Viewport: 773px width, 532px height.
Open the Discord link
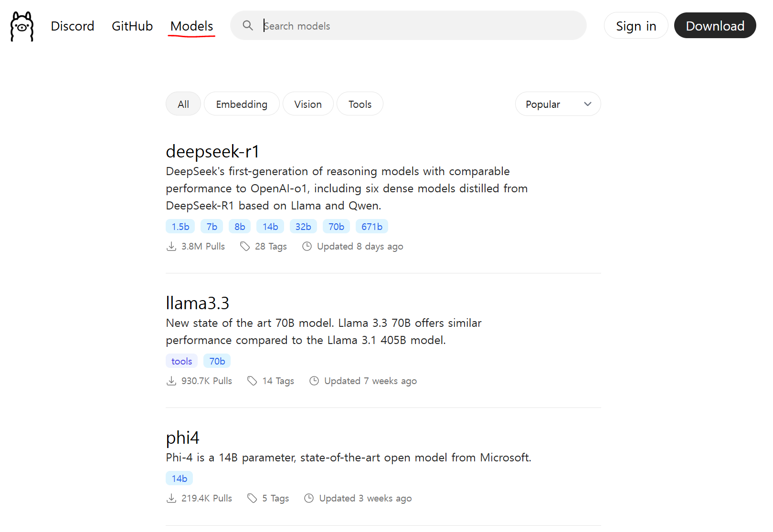point(73,26)
